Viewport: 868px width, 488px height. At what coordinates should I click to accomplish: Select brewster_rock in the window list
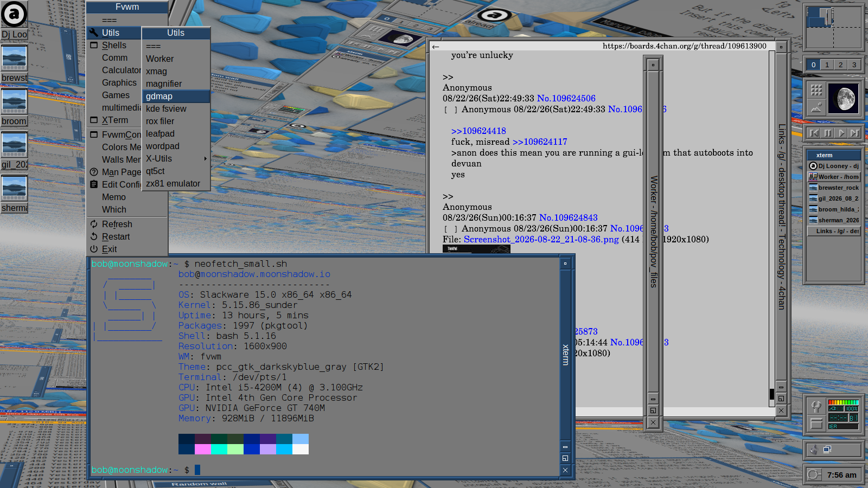tap(834, 188)
